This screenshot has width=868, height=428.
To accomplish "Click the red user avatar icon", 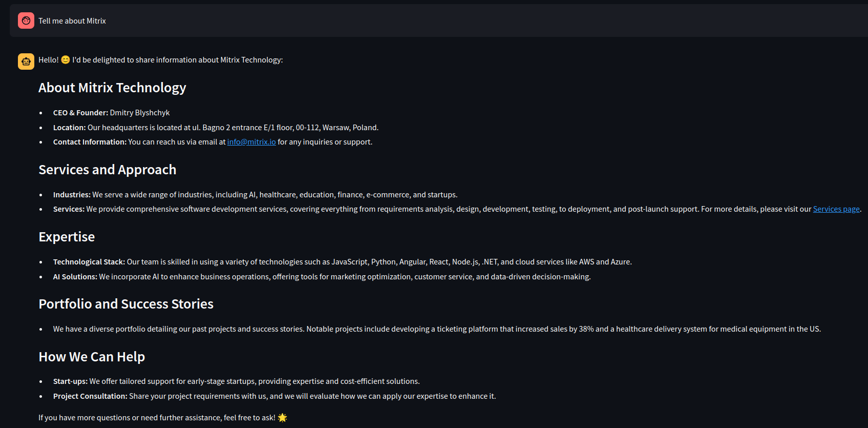I will [26, 21].
